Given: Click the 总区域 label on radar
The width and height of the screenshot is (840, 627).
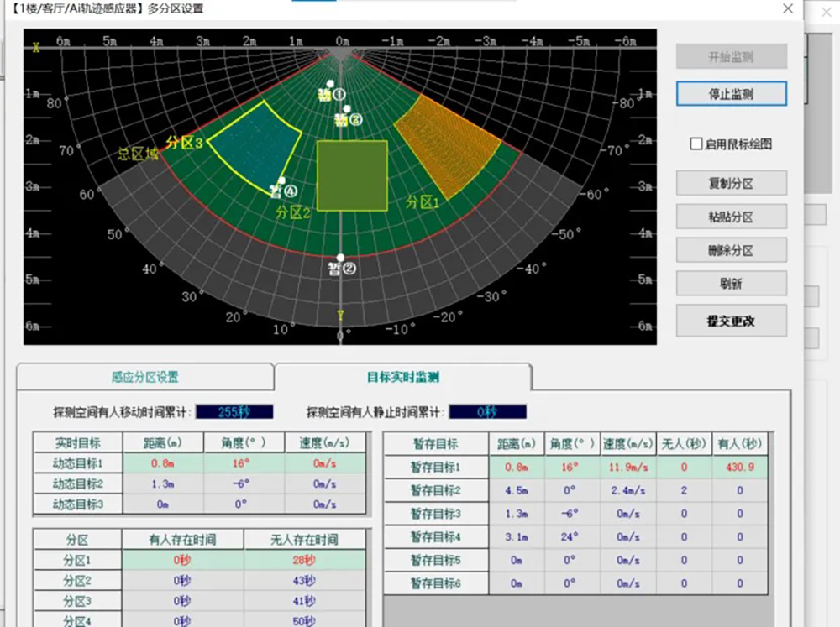Looking at the screenshot, I should pyautogui.click(x=139, y=154).
